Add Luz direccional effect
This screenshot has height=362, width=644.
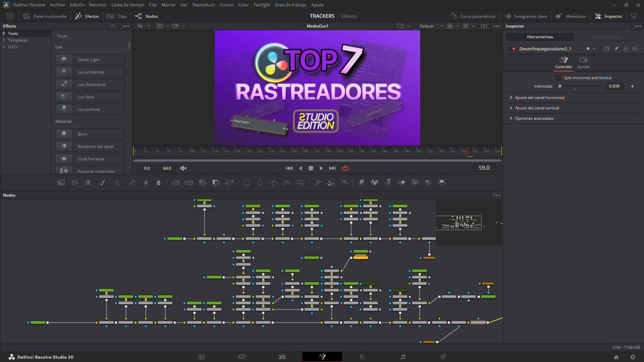point(90,85)
